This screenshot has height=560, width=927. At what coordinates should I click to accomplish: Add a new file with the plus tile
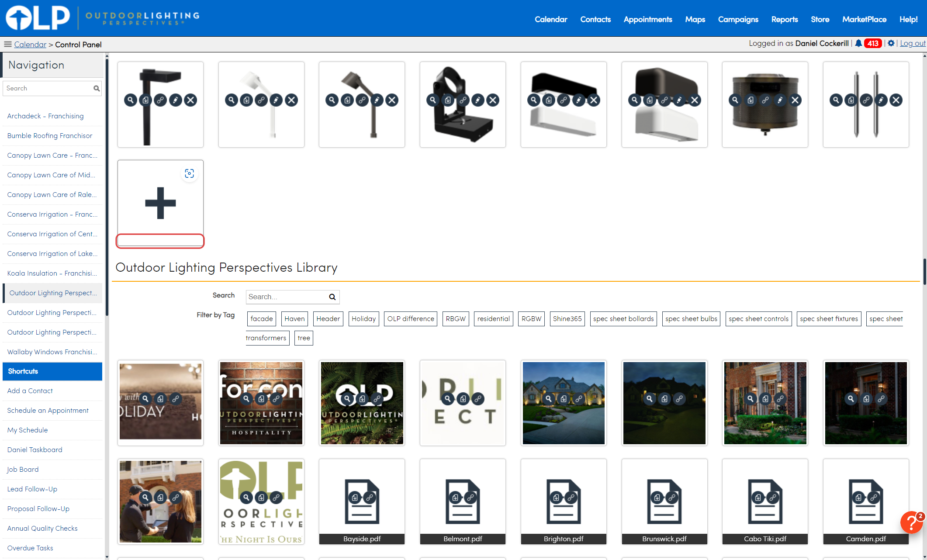[x=160, y=203]
